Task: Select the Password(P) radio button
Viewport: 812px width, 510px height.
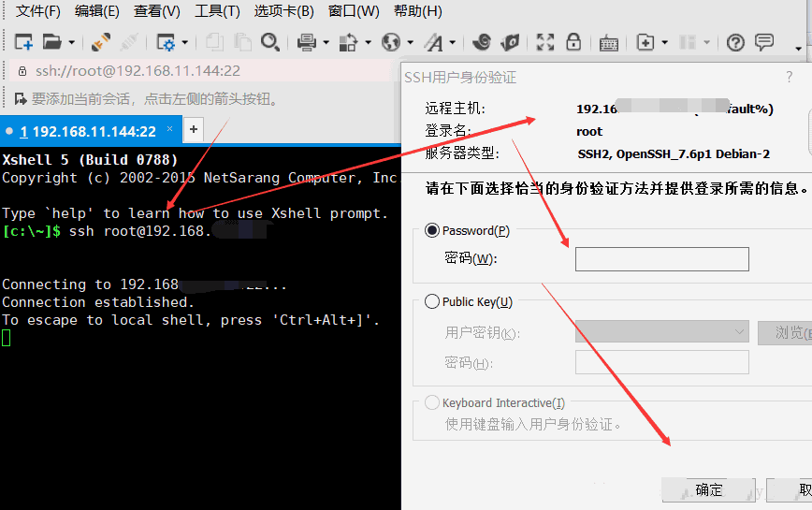Action: click(432, 230)
